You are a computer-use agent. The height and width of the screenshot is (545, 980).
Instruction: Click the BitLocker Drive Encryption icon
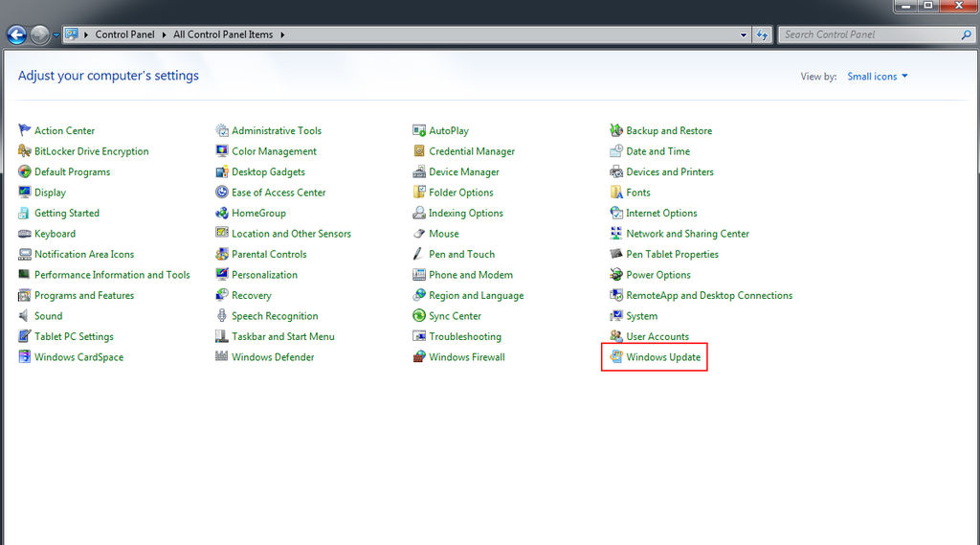24,150
